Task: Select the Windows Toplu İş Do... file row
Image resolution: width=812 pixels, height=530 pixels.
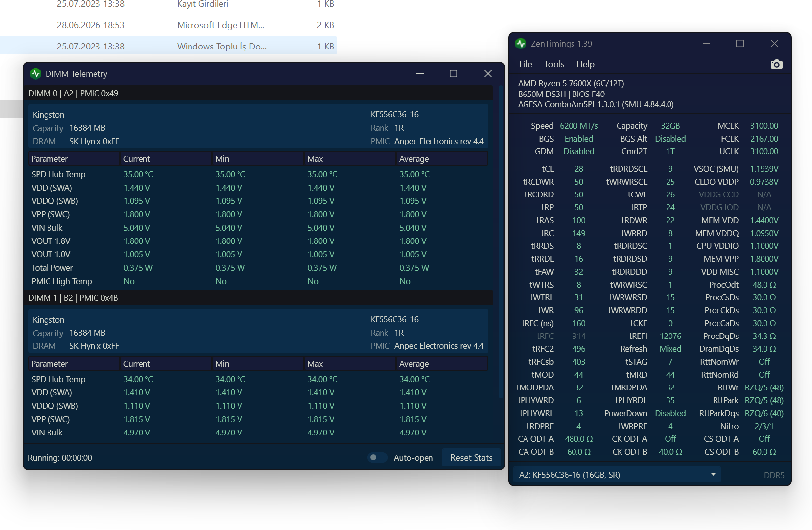Action: pos(168,46)
